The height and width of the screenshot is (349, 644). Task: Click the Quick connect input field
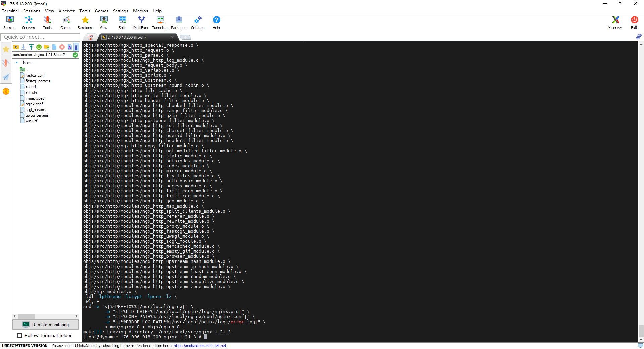point(40,37)
